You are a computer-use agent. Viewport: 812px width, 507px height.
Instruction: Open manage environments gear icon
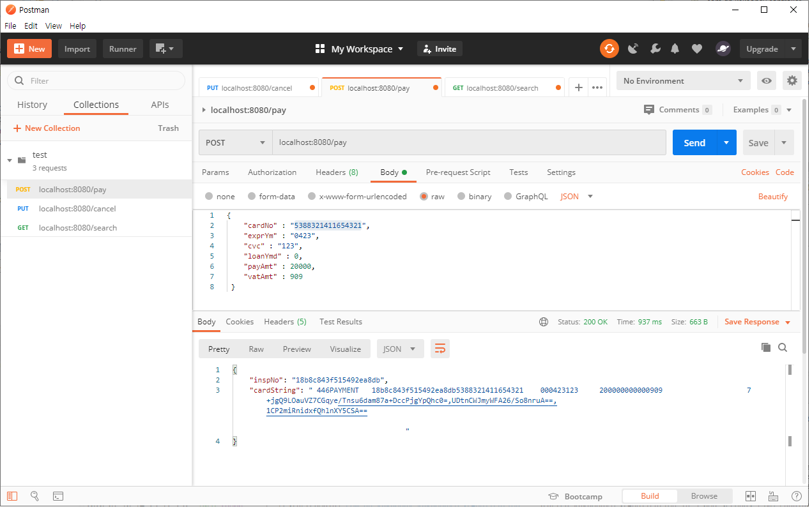[792, 80]
